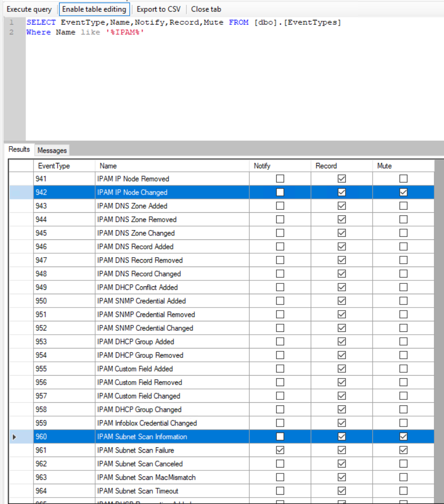Sort by the Name column header
The height and width of the screenshot is (504, 444).
pos(172,166)
